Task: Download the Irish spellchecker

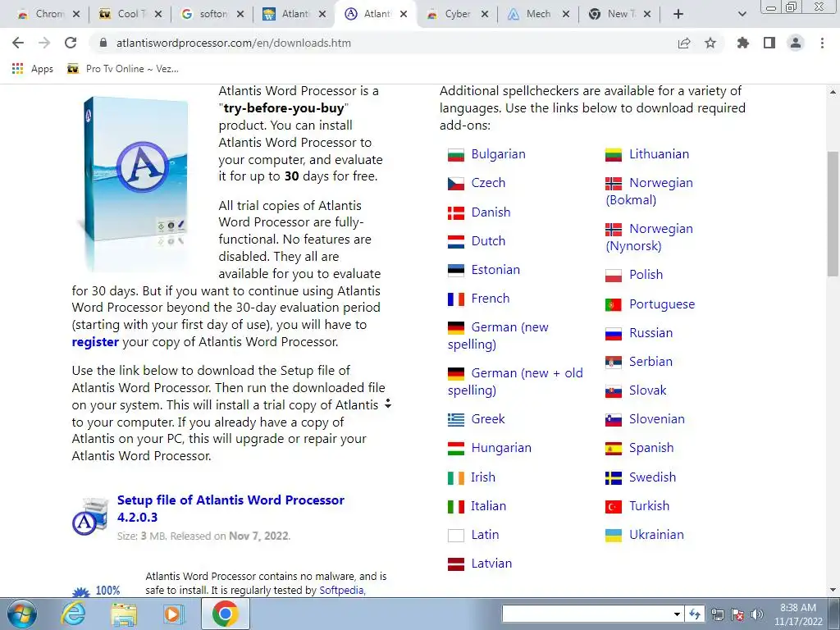Action: [482, 477]
